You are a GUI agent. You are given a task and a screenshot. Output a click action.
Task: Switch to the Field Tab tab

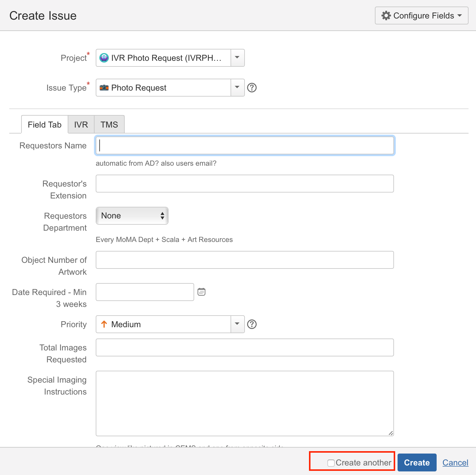[45, 125]
